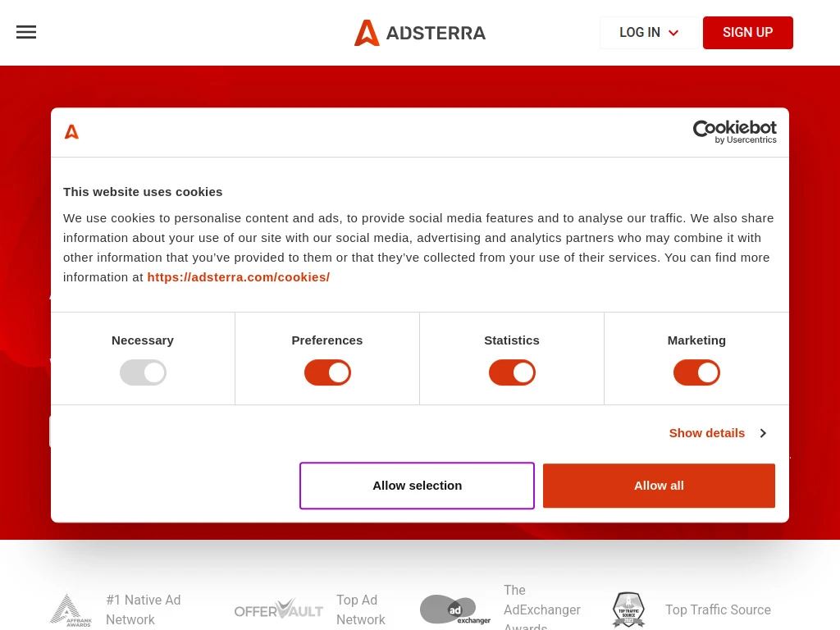This screenshot has height=630, width=840.
Task: Enable the Necessary cookies toggle
Action: point(143,372)
